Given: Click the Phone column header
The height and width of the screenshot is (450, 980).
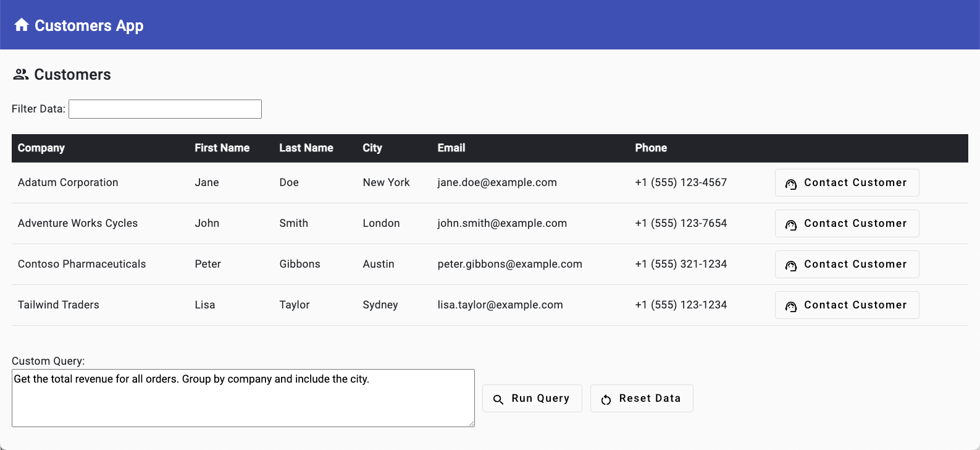Looking at the screenshot, I should (651, 148).
